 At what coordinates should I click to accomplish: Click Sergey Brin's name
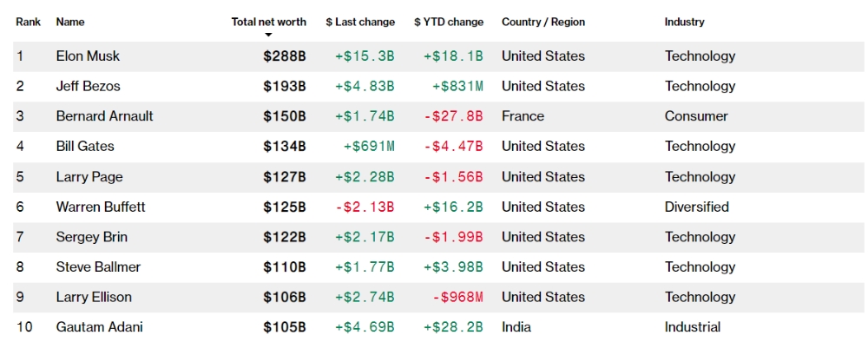coord(91,237)
